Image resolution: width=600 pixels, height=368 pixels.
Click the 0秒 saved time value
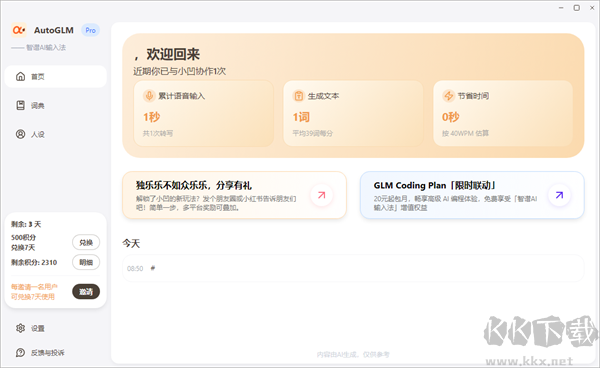pos(451,117)
